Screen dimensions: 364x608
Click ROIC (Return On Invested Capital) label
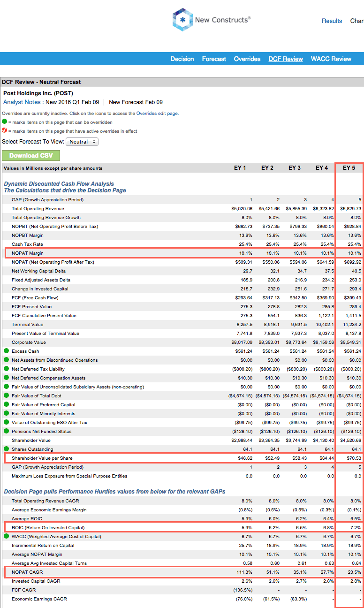coord(48,527)
